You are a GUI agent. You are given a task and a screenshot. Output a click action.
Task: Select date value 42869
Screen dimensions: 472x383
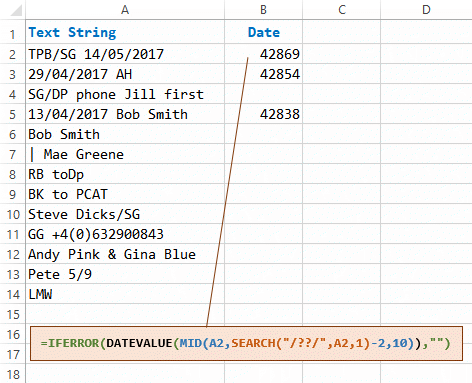[263, 54]
